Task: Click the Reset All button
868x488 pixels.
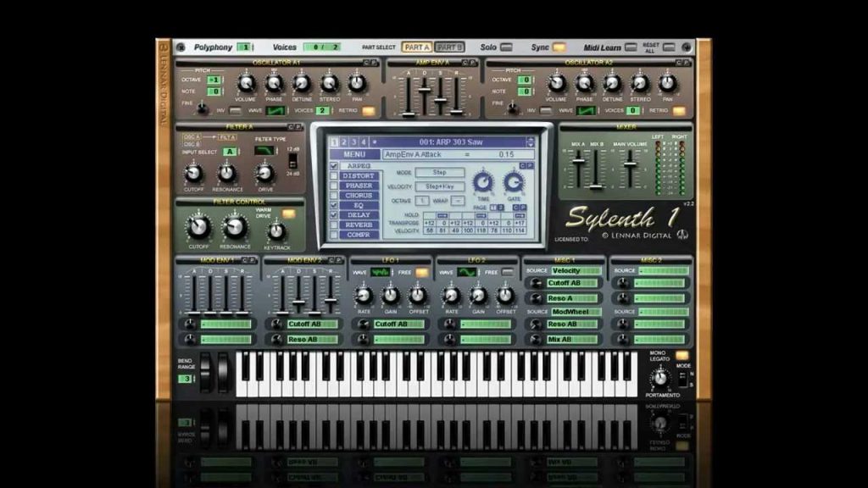Action: tap(670, 47)
